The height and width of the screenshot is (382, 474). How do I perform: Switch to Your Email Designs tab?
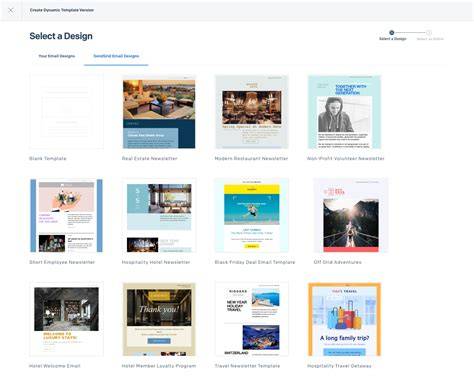pos(56,56)
